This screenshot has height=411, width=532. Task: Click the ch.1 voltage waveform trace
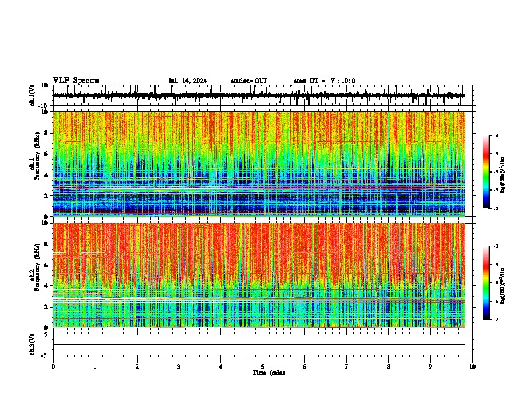[259, 95]
